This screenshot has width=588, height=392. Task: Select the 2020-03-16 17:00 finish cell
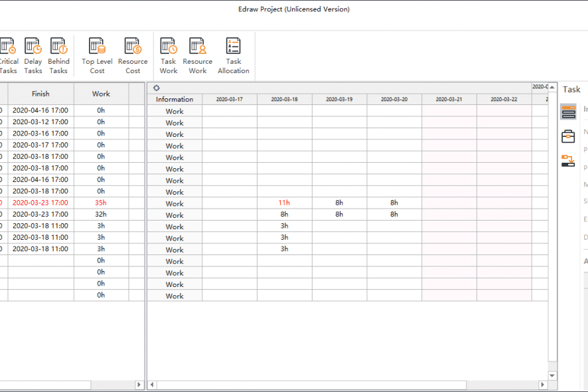click(x=40, y=134)
